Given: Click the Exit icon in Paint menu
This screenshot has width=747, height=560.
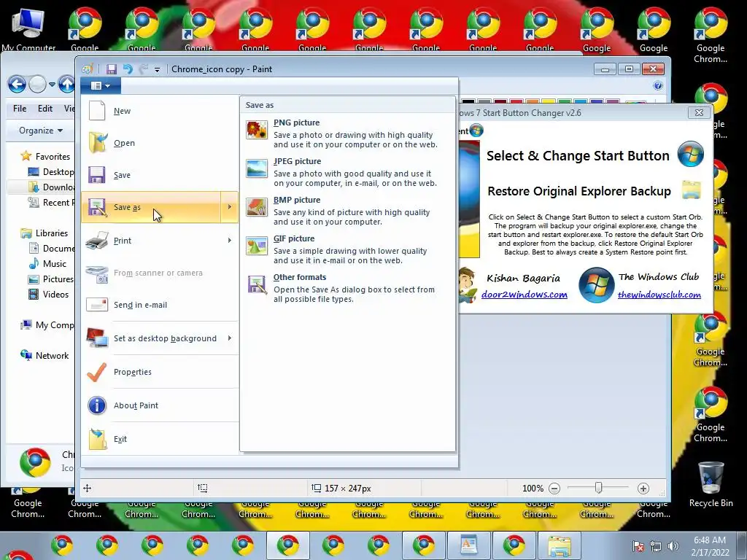Looking at the screenshot, I should tap(98, 439).
